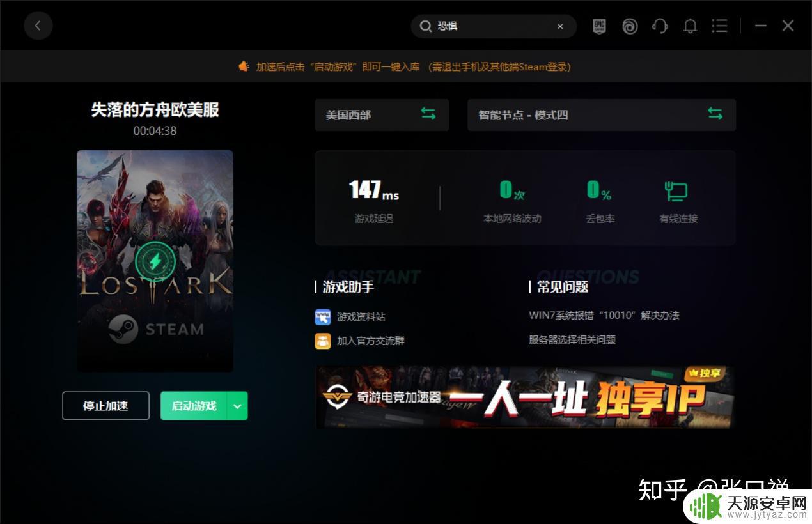Screen dimensions: 812x524
Task: Click the orange speaker notice icon
Action: click(244, 66)
